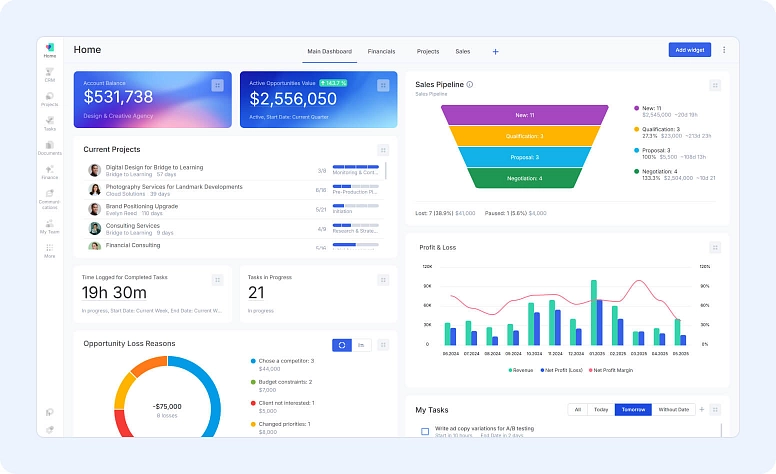Go to Tasks in the sidebar
This screenshot has height=474, width=776.
[x=49, y=122]
